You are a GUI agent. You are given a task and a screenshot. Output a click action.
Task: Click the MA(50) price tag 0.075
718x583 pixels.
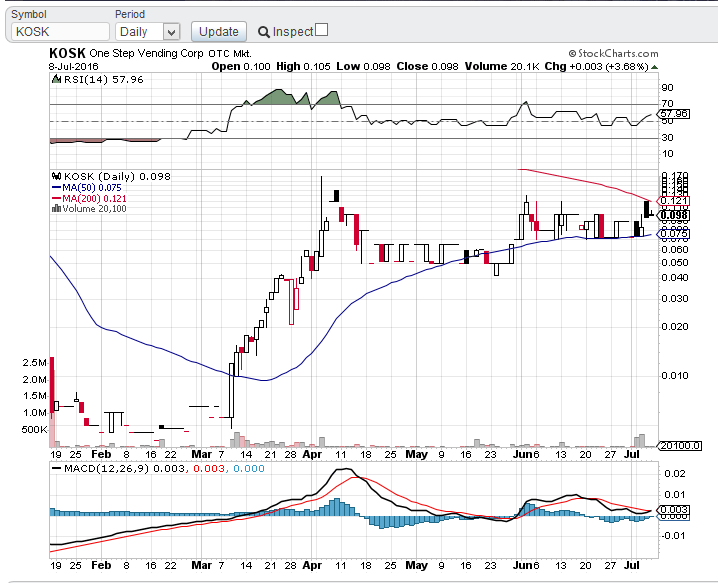[673, 234]
